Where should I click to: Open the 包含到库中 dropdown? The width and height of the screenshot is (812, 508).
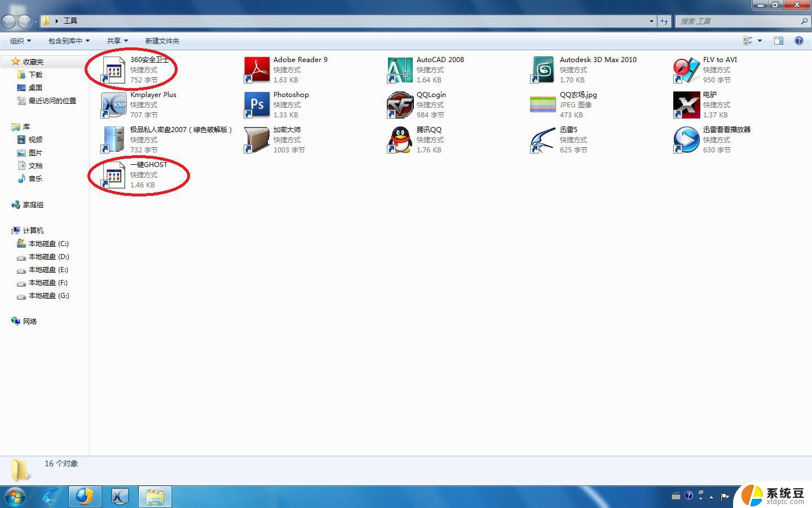click(x=69, y=41)
